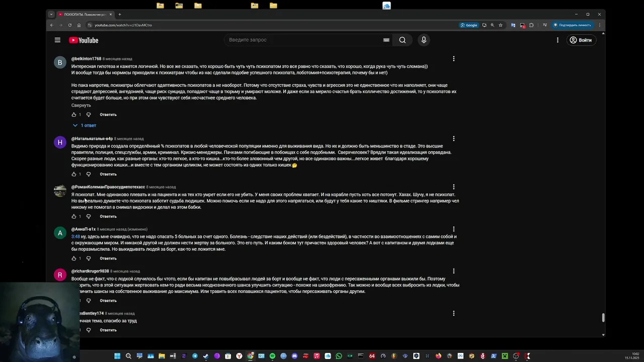The height and width of the screenshot is (362, 644).
Task: Reply to the Отличная тема comment
Action: point(108,330)
